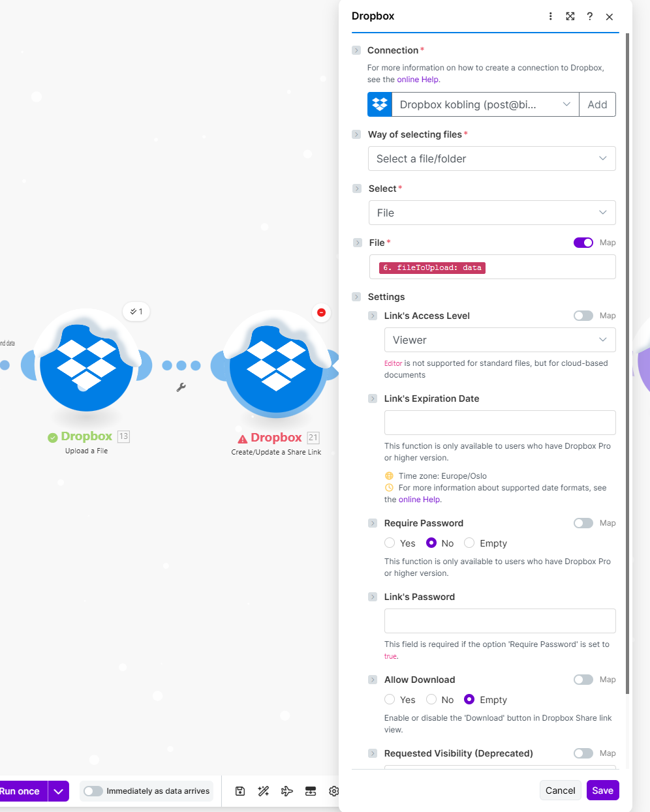Close the Dropbox settings panel
This screenshot has height=812, width=650.
610,16
